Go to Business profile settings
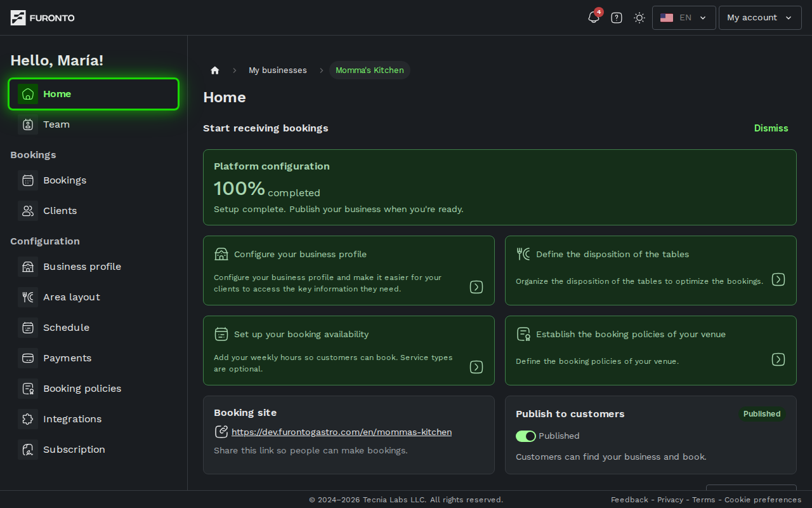The image size is (812, 508). 94,267
